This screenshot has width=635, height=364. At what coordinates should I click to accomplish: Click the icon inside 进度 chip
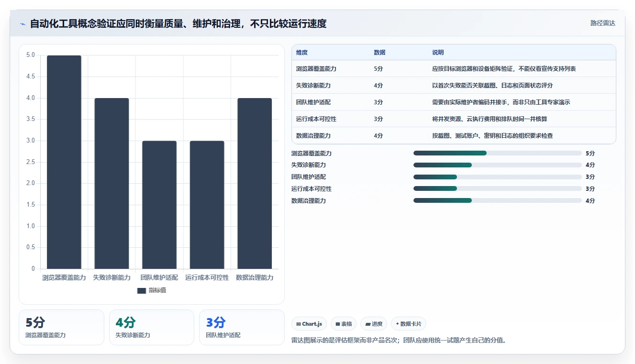[368, 324]
